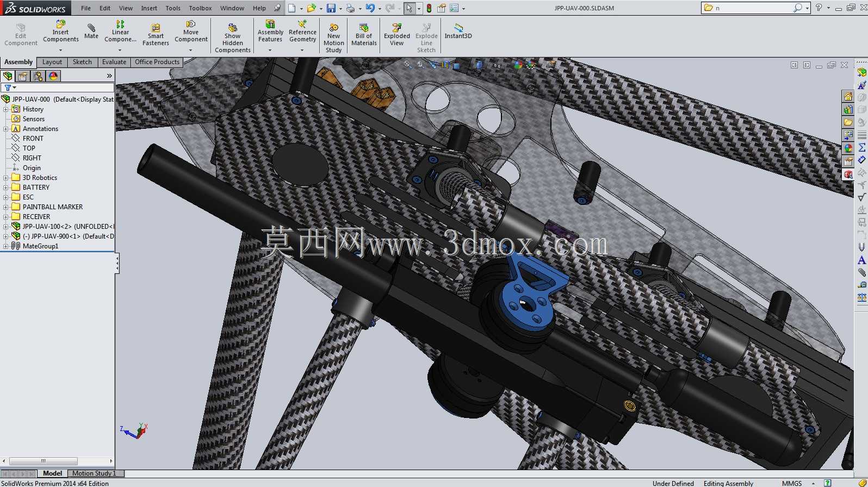Create an Exploded View
Screen dimensions: 868x487
coord(397,35)
